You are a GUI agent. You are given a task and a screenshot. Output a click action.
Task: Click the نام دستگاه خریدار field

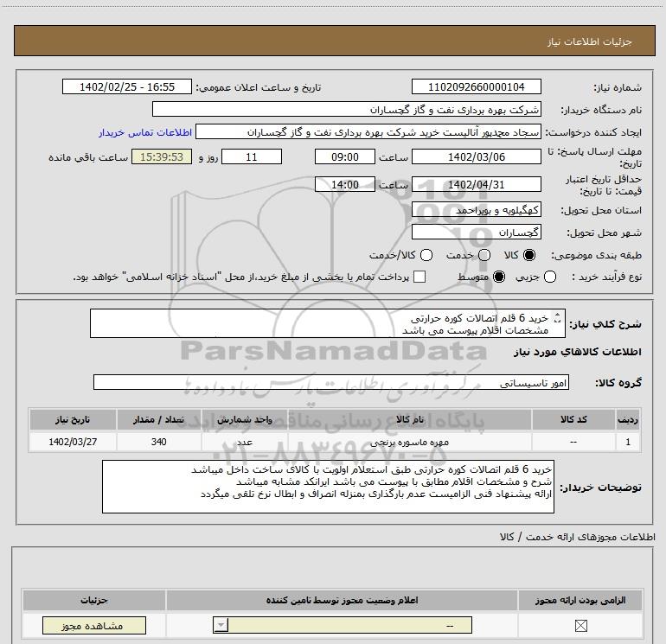click(x=347, y=109)
